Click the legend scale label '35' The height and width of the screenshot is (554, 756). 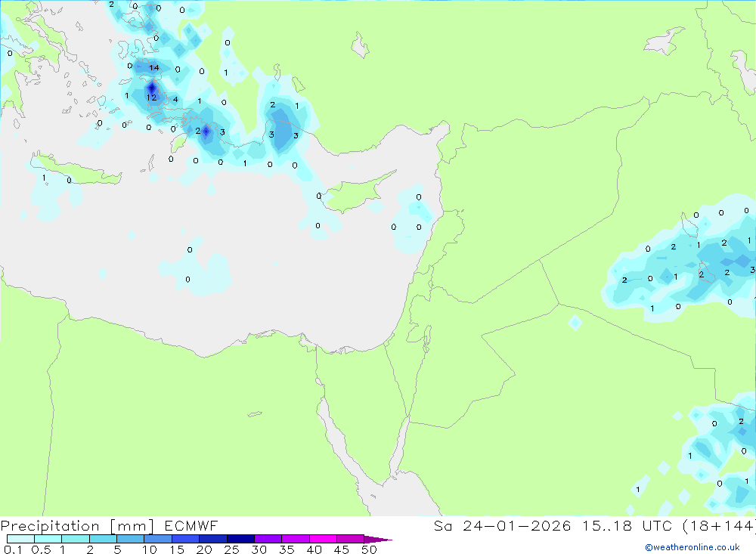[x=287, y=549]
